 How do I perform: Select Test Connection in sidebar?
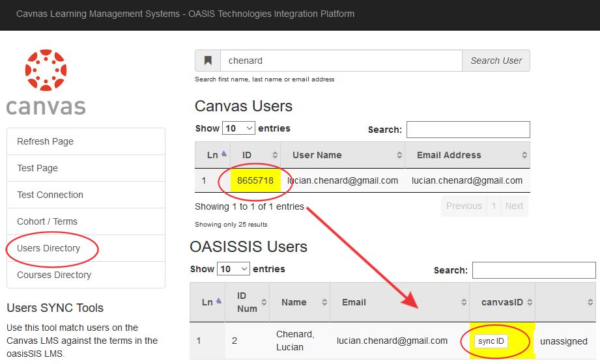[x=86, y=195]
